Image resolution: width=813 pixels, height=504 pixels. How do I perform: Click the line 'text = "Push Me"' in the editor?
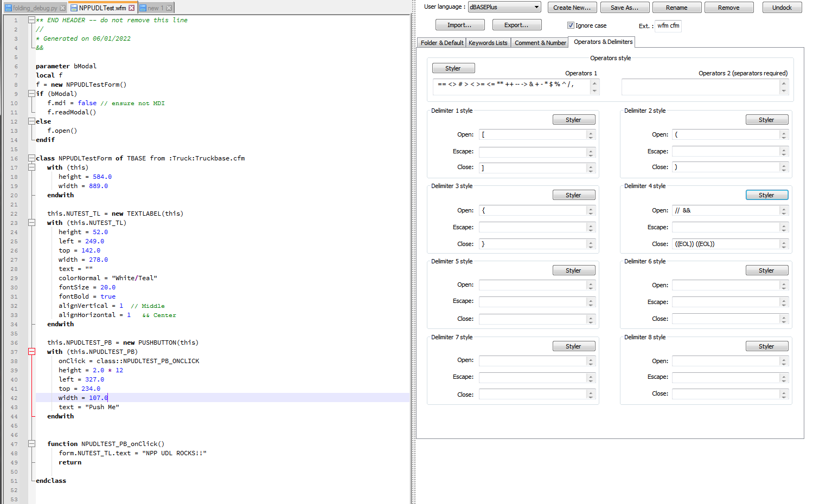click(x=88, y=407)
